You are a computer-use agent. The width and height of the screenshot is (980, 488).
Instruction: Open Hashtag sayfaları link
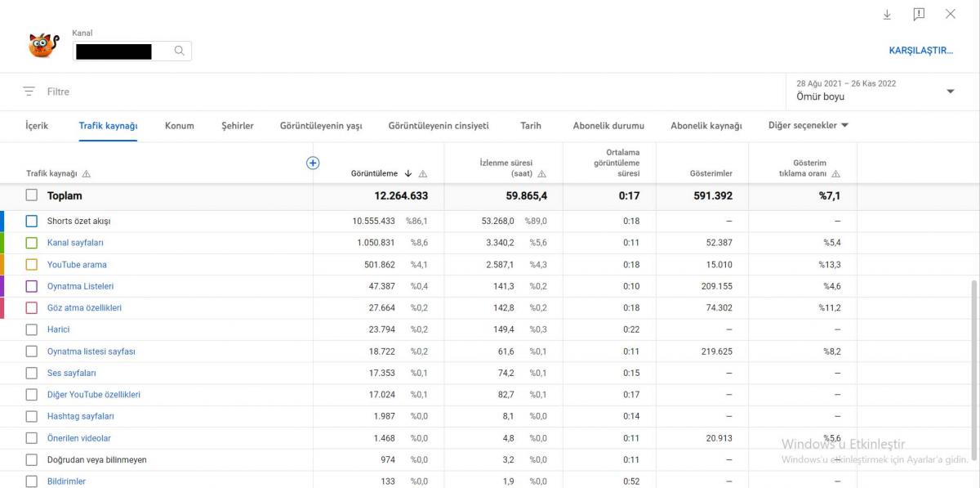pos(81,416)
